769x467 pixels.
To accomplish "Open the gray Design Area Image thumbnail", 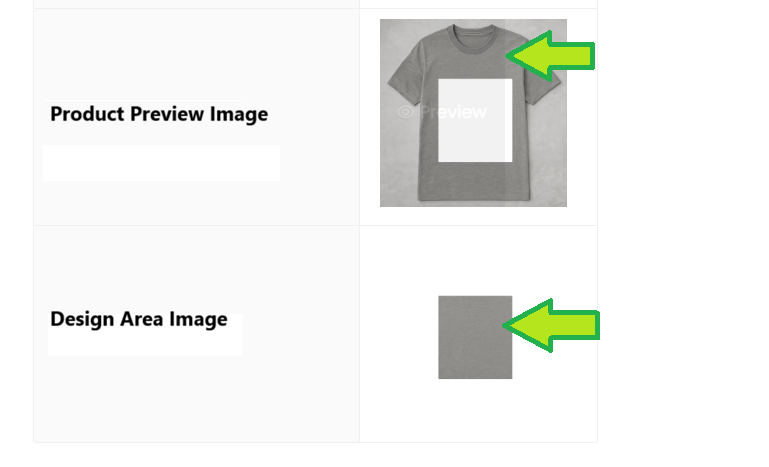I will [475, 337].
